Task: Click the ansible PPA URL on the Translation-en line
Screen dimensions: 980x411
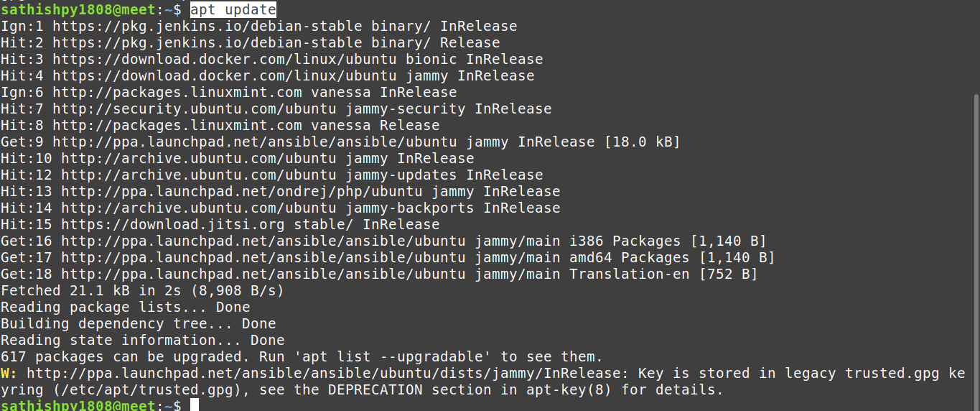Action: pyautogui.click(x=263, y=274)
